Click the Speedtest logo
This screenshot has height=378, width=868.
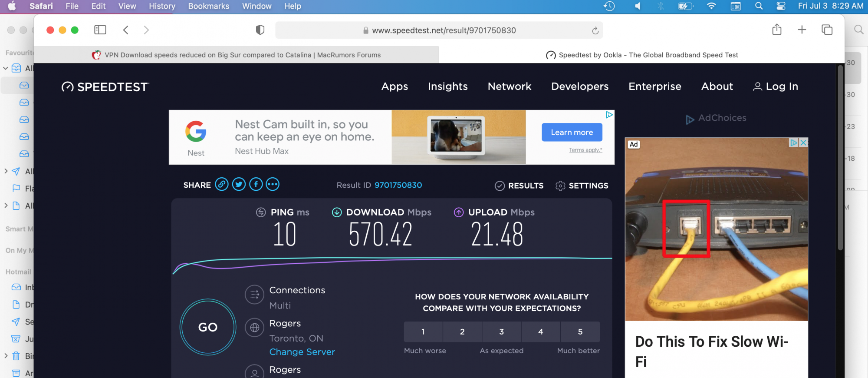[x=105, y=87]
